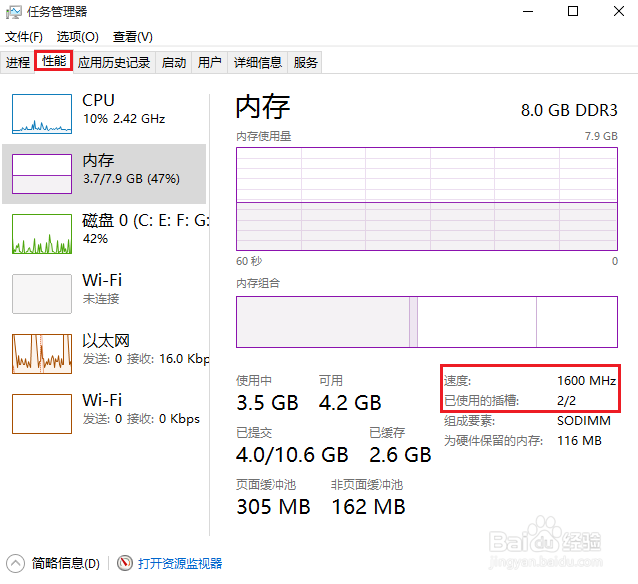Switch to the 用户 tab

point(210,62)
